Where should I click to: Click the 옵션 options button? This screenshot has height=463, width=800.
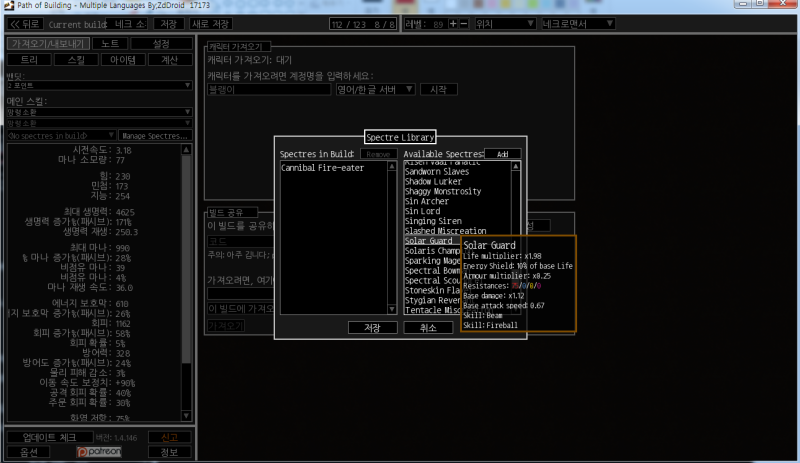pyautogui.click(x=29, y=452)
